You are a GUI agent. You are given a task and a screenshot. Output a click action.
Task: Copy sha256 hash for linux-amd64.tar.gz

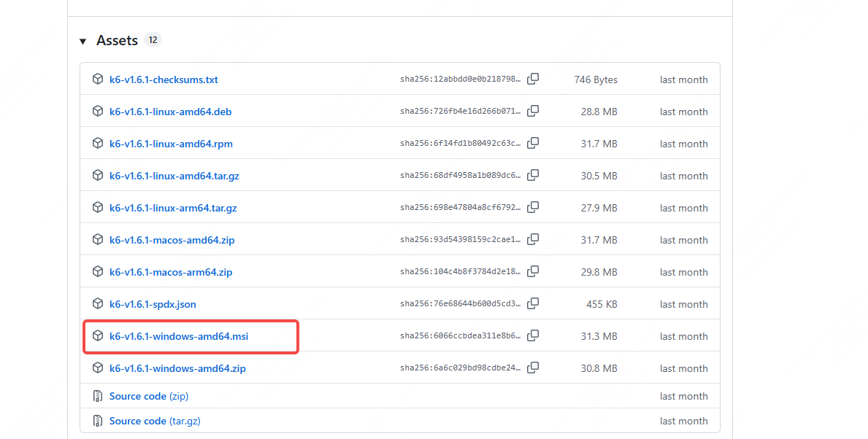tap(533, 175)
